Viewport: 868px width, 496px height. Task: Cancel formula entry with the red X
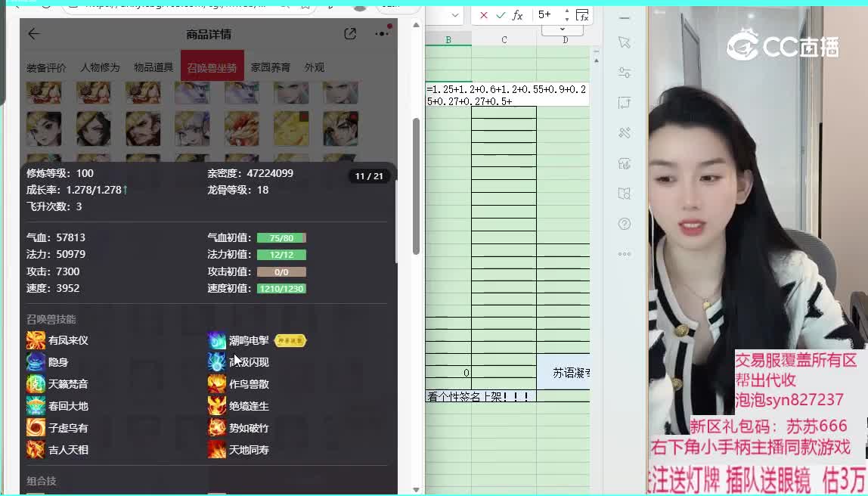click(484, 15)
